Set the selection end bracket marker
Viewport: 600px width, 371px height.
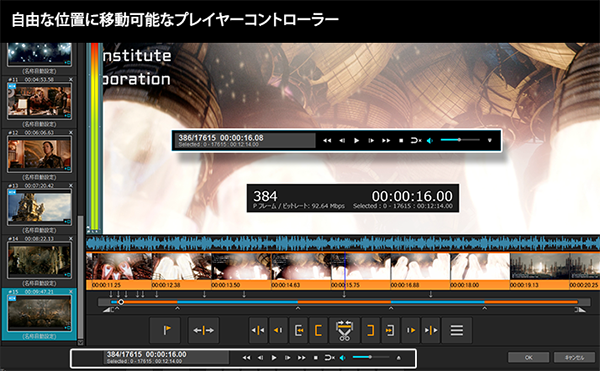tap(370, 330)
